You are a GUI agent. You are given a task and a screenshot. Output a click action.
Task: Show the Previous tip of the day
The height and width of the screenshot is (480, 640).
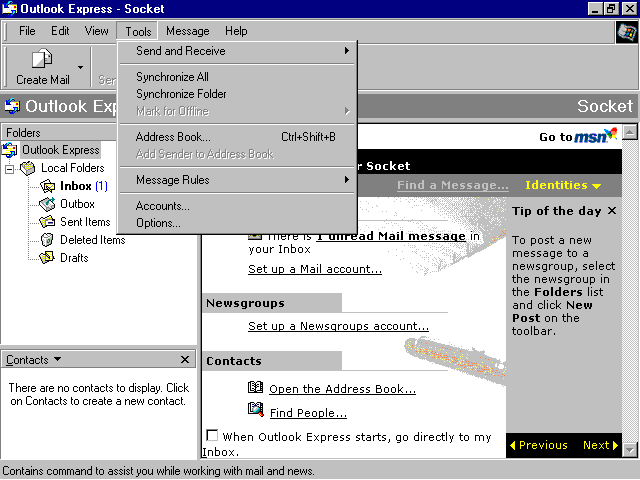(x=539, y=445)
